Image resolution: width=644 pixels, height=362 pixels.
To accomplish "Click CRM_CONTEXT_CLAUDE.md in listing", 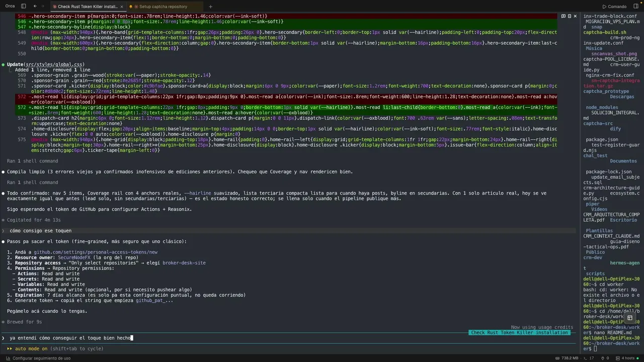I will [611, 236].
